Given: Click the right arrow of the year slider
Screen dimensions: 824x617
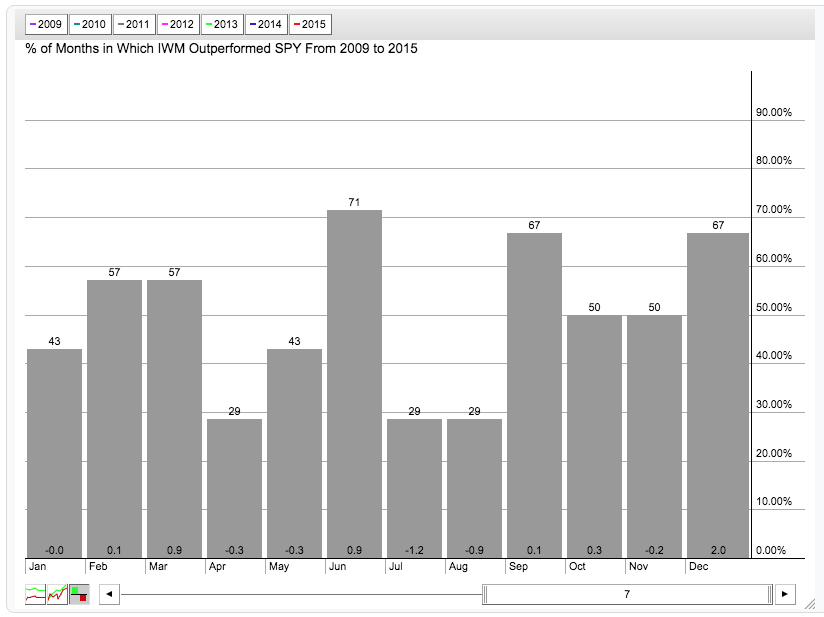Looking at the screenshot, I should pyautogui.click(x=785, y=594).
